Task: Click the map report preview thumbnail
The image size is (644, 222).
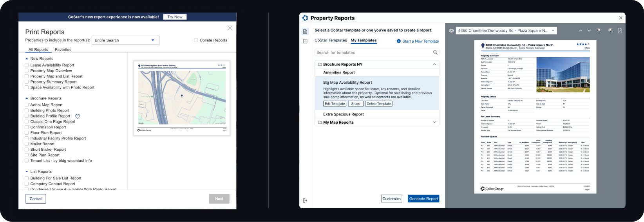Action: pos(182,98)
